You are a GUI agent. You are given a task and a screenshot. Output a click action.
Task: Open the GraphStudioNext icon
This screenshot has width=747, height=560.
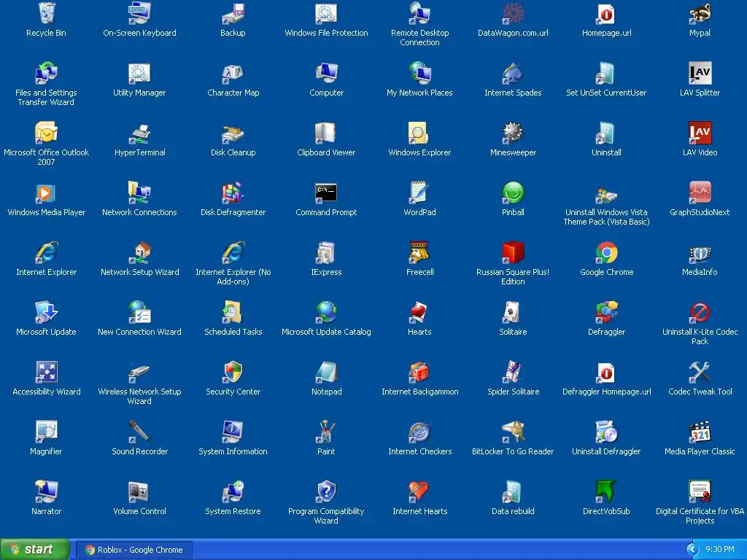700,192
